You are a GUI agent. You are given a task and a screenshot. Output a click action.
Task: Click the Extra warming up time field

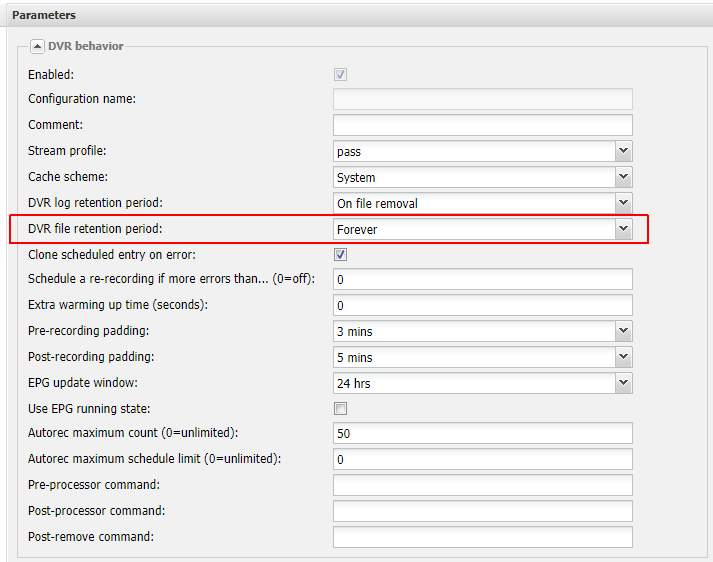pyautogui.click(x=482, y=305)
